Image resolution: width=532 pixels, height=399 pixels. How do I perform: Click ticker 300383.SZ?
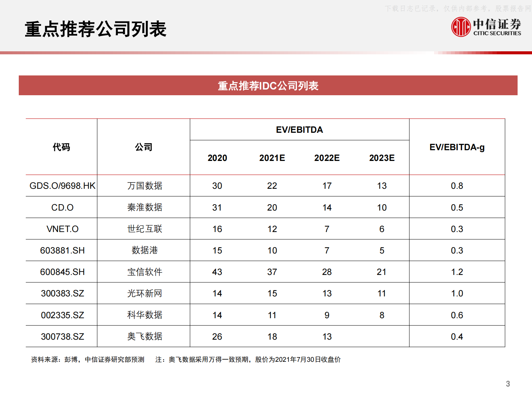pyautogui.click(x=62, y=293)
